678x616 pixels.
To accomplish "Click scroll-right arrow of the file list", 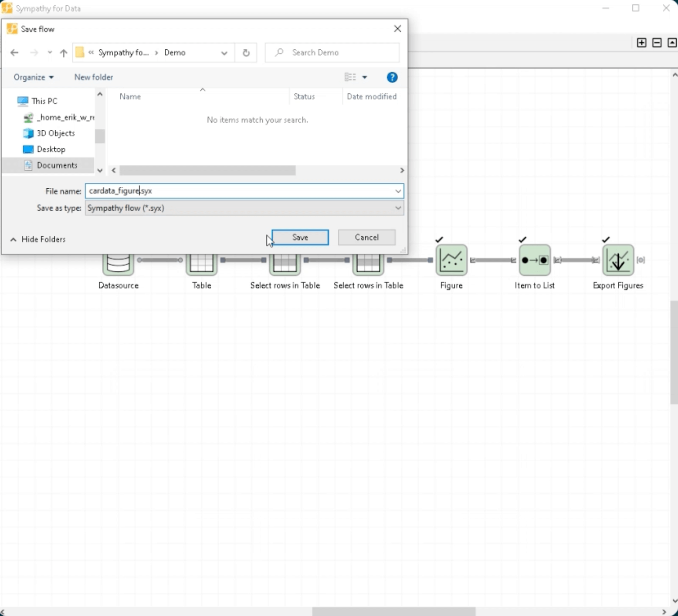I will click(402, 170).
